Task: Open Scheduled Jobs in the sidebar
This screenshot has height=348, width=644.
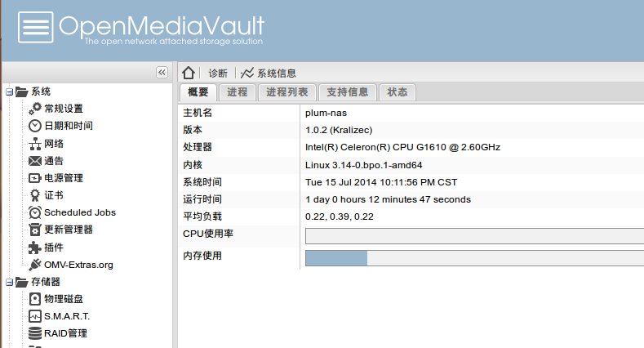Action: click(79, 212)
